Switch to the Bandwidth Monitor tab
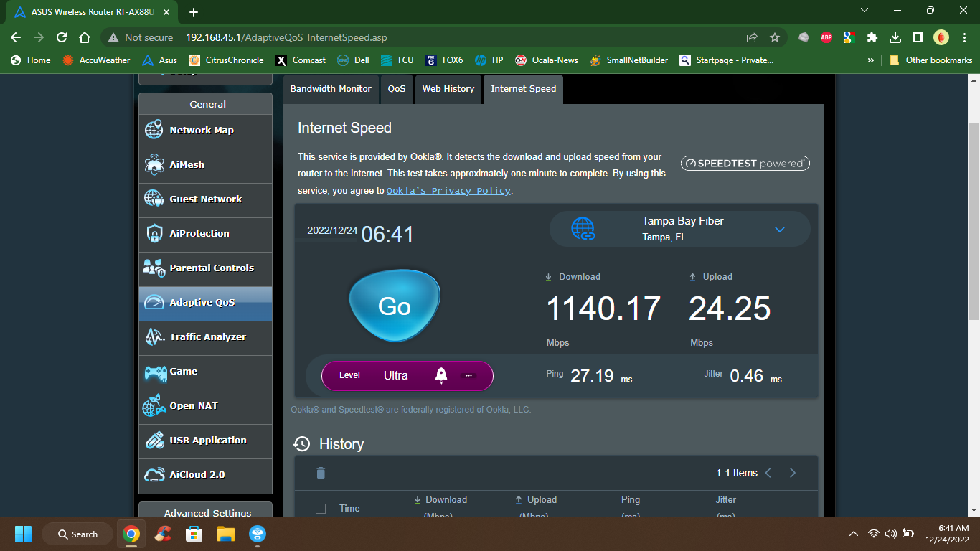The height and width of the screenshot is (551, 980). [331, 89]
